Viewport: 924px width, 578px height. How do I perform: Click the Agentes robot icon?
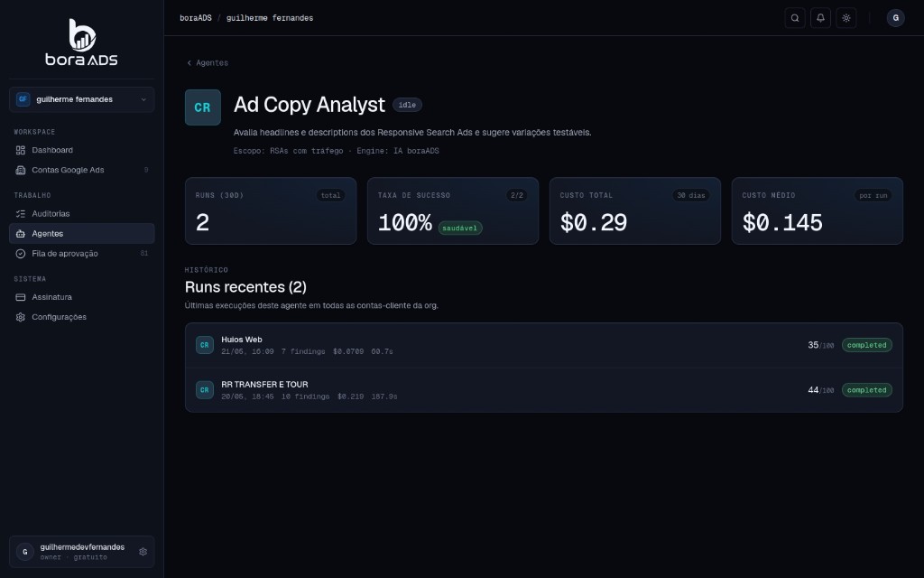point(21,234)
